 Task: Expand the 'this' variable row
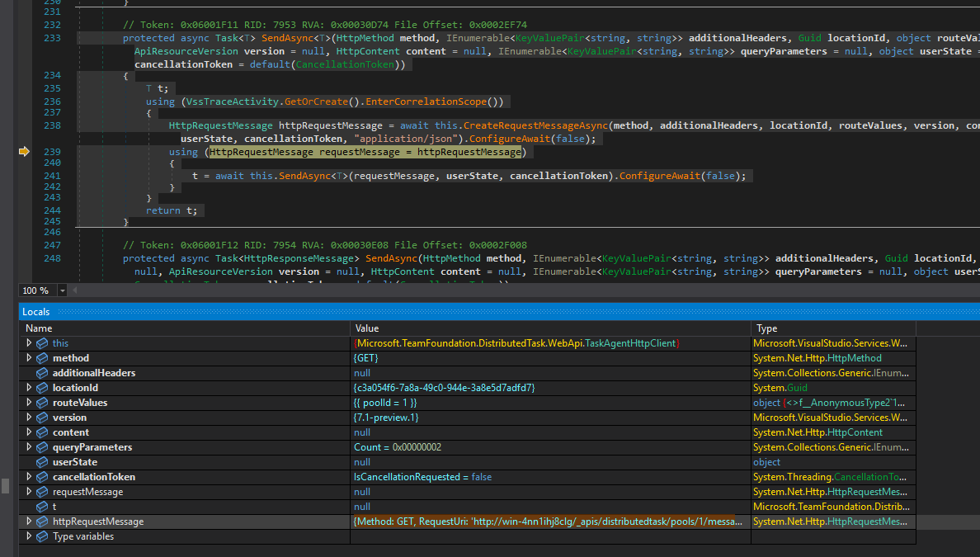(x=29, y=343)
